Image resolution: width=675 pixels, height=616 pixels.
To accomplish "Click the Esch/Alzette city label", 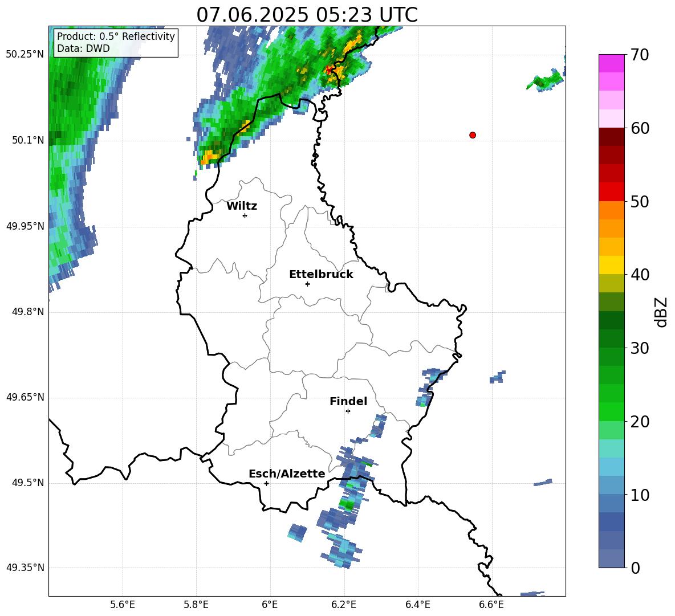I will point(287,474).
